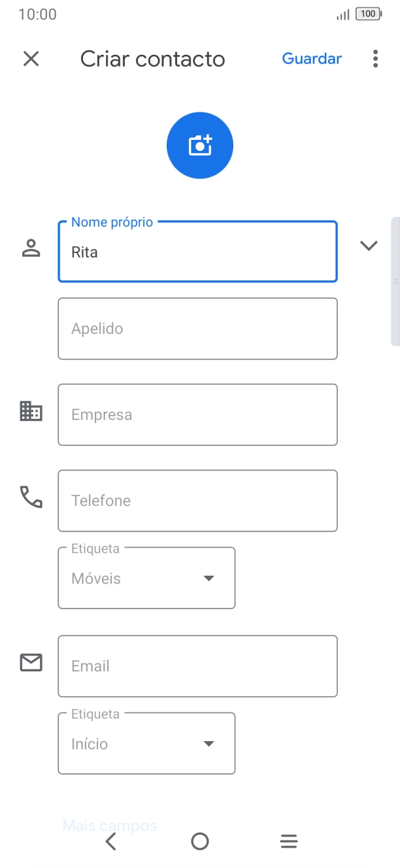Screen dimensions: 400x868
Task: Tap the Telefone input field
Action: pyautogui.click(x=197, y=500)
